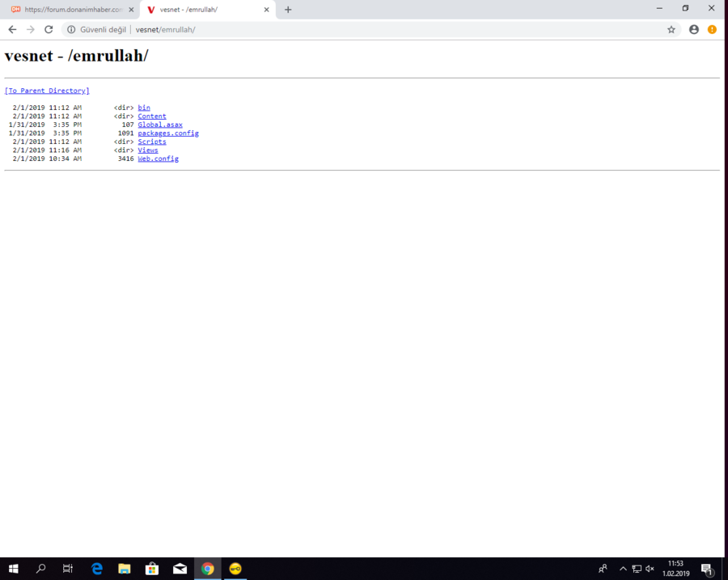Open the Global.asax file link

click(160, 125)
